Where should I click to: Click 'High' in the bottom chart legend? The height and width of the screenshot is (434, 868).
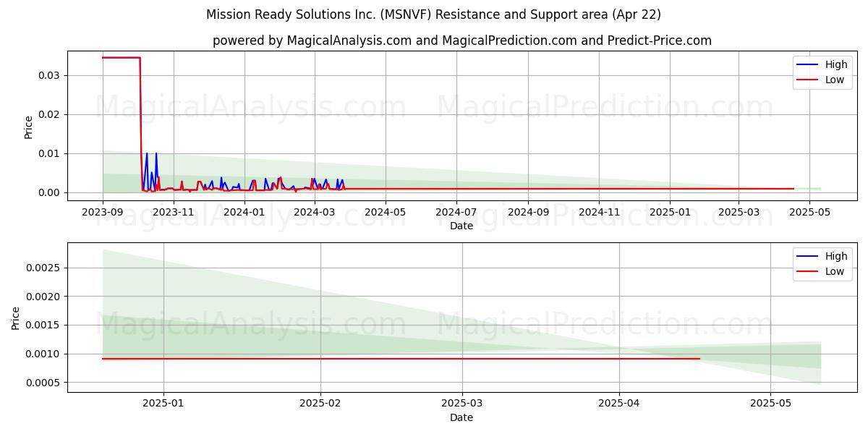coord(836,256)
